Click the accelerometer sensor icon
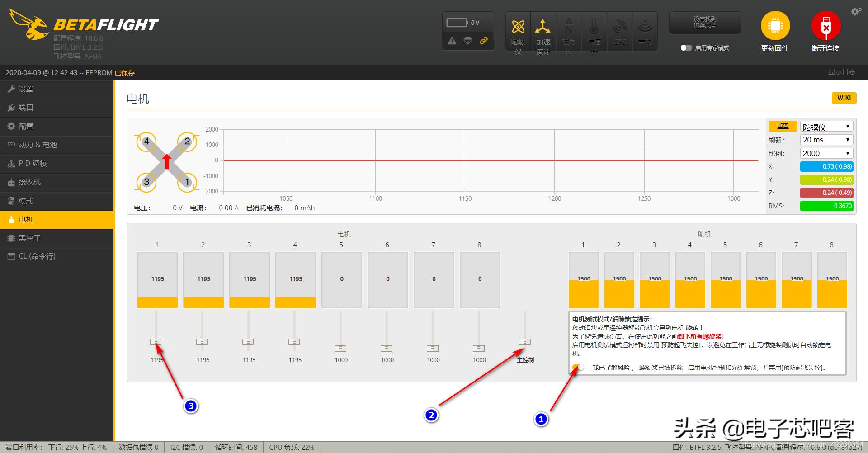The width and height of the screenshot is (868, 453). point(542,28)
